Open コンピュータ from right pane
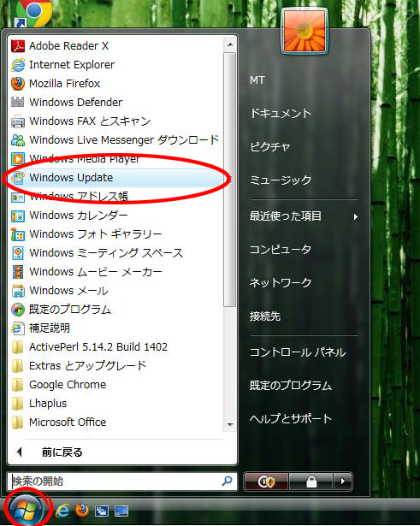 click(281, 249)
